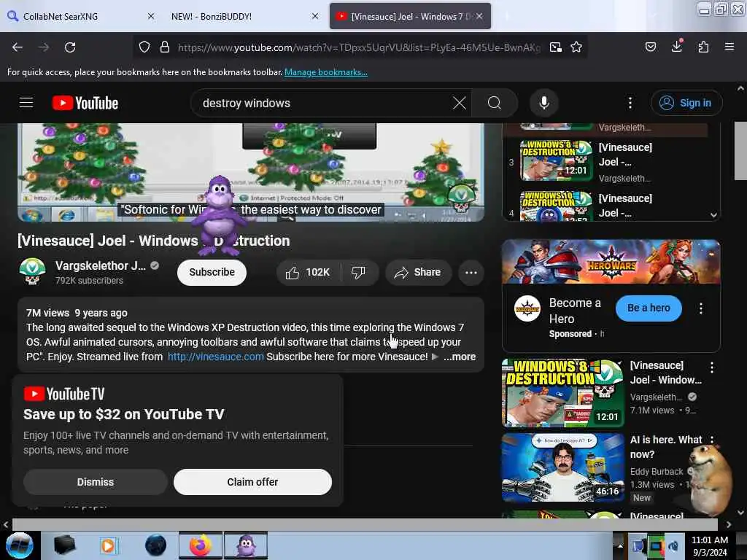Select the Vinesauce Joel Windows 7 tab
The height and width of the screenshot is (560, 747).
tap(410, 16)
